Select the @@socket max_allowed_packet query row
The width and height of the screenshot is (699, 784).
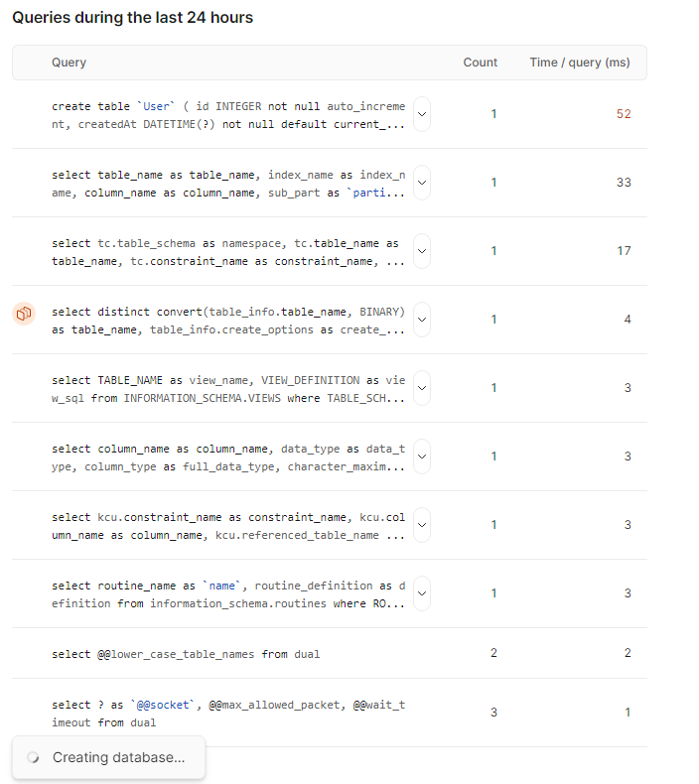(x=330, y=713)
